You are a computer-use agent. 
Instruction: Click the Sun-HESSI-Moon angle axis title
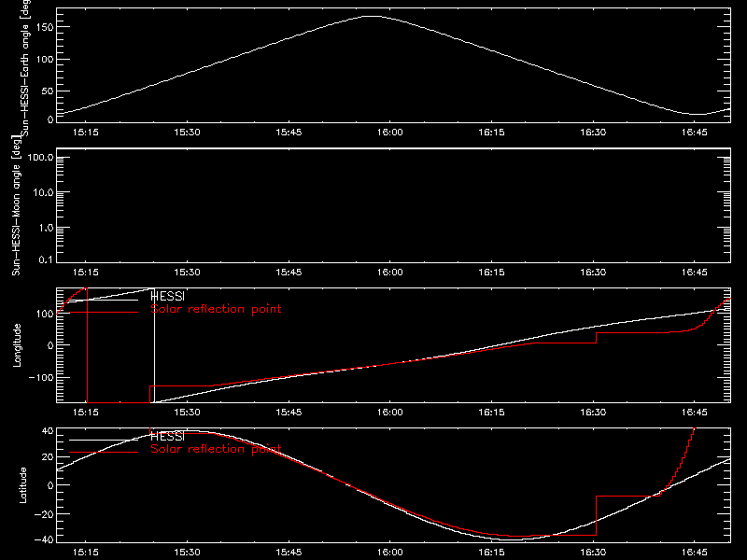(x=16, y=206)
